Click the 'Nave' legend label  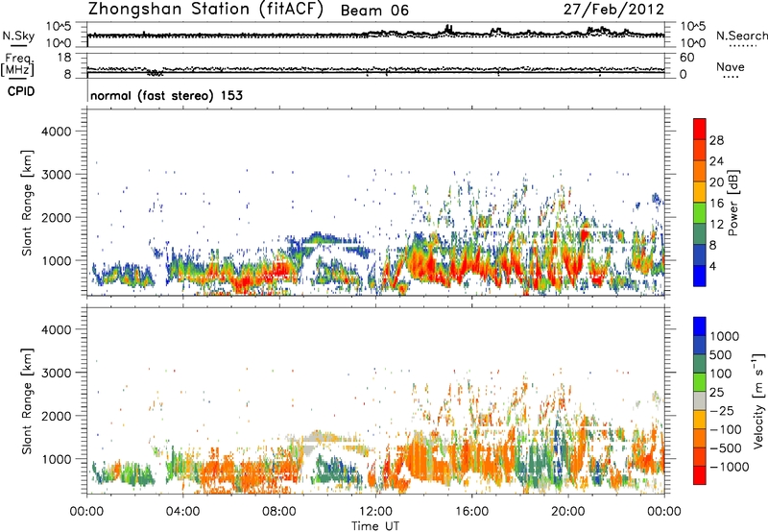point(731,67)
